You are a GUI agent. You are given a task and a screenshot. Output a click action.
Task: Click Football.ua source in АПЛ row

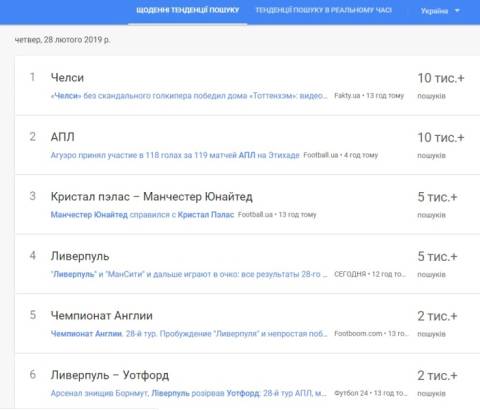coord(320,155)
